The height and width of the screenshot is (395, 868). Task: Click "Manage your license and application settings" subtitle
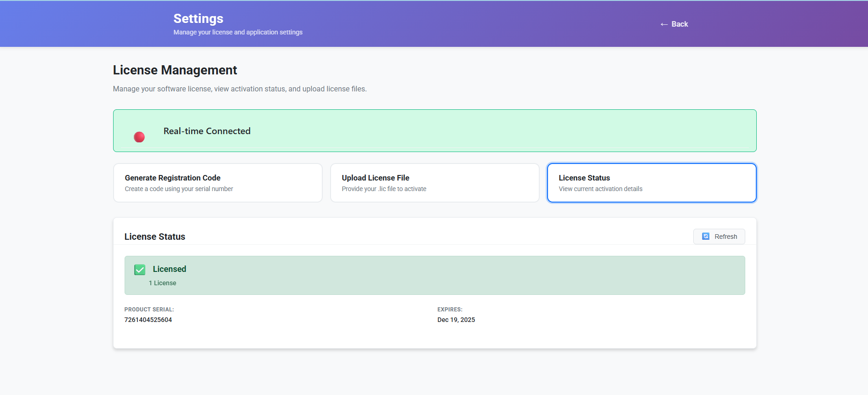click(x=238, y=32)
